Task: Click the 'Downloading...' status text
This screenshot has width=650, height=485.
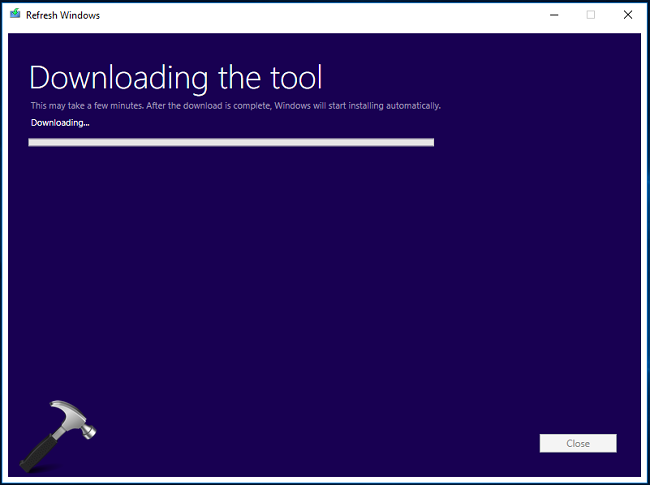Action: click(x=60, y=123)
